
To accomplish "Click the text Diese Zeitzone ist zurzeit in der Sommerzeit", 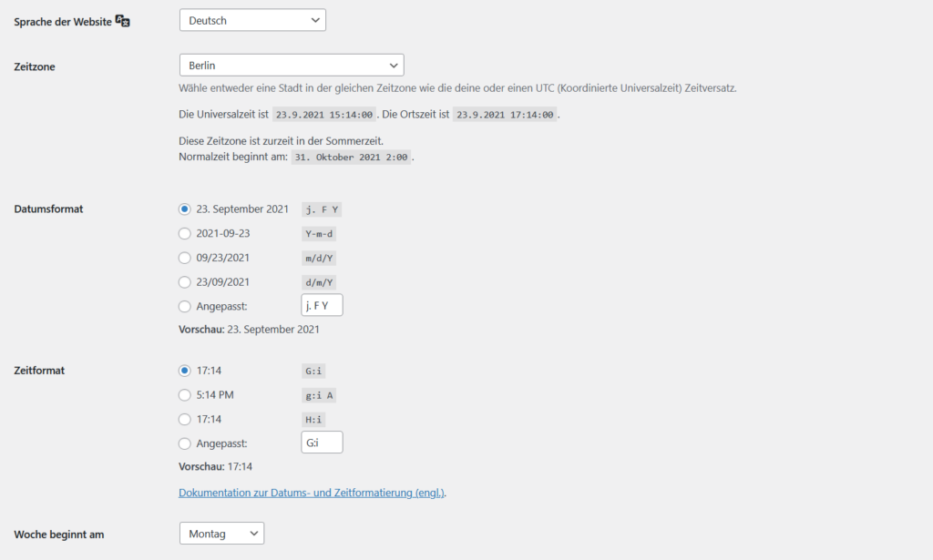I will point(281,141).
